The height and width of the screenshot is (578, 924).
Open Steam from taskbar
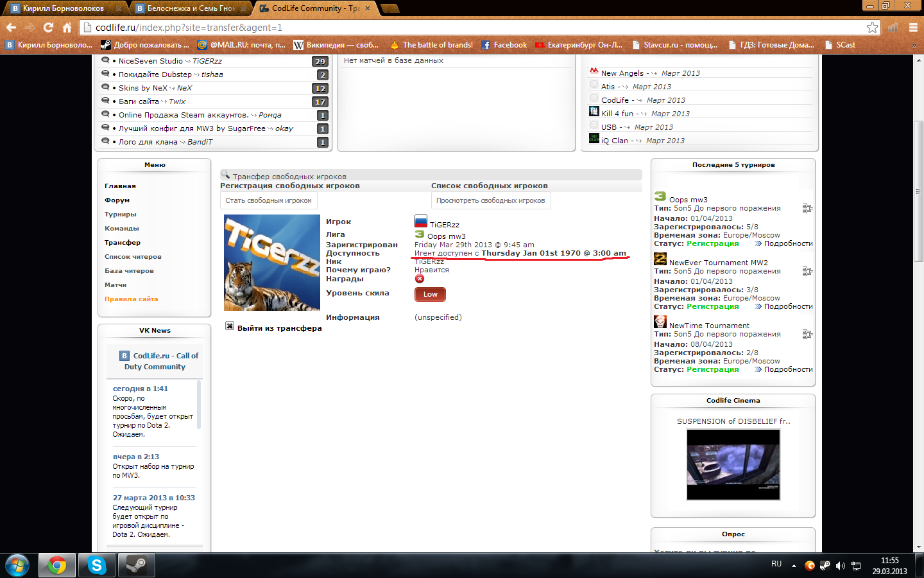point(136,565)
